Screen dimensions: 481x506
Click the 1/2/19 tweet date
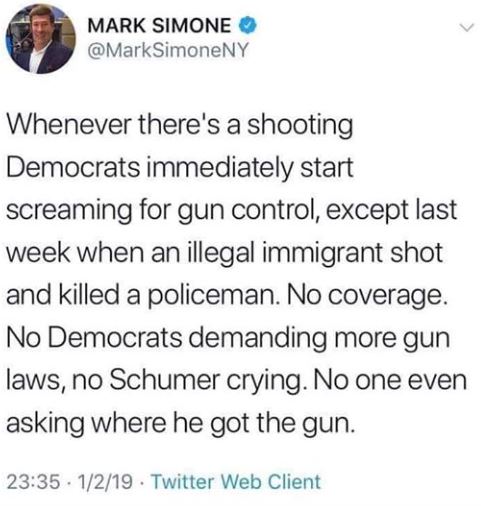click(x=105, y=482)
